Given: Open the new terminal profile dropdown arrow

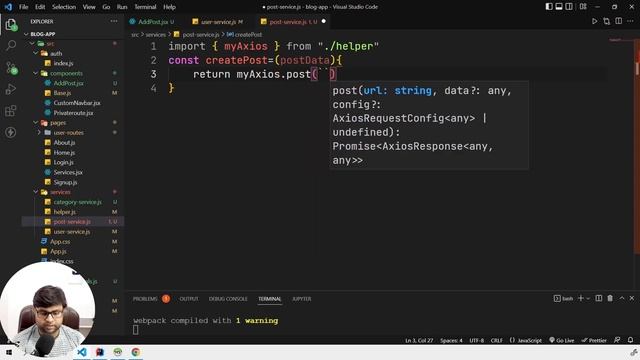Looking at the screenshot, I should 588,298.
